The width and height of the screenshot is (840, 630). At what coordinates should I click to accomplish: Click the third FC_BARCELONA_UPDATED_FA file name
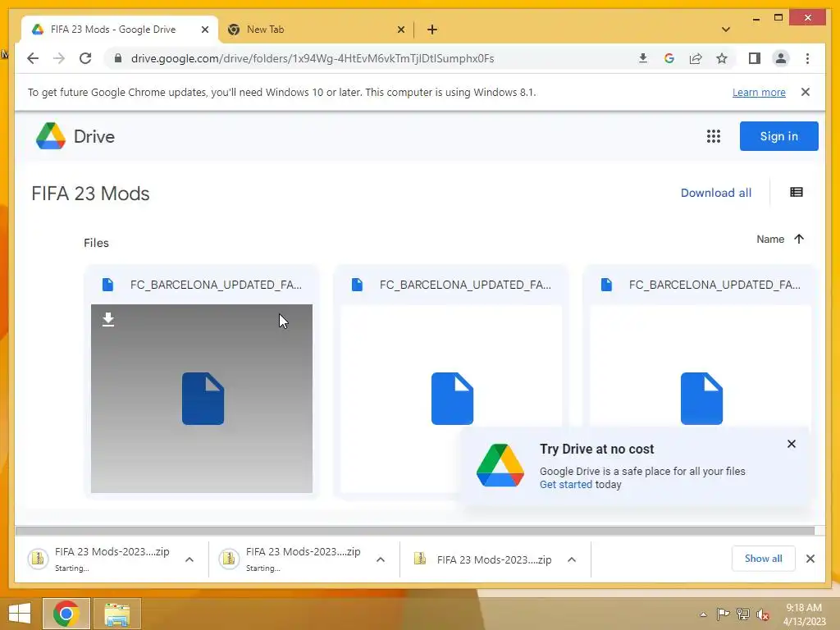coord(714,285)
